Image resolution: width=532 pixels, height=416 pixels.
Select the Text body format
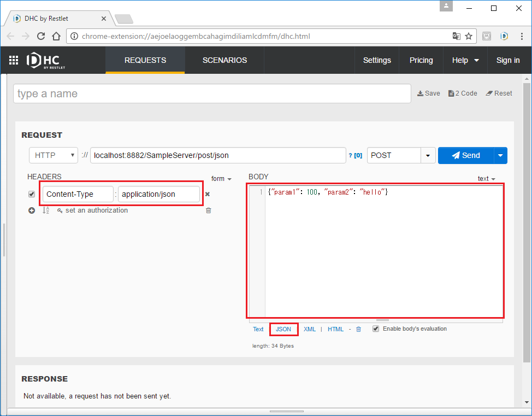coord(258,329)
